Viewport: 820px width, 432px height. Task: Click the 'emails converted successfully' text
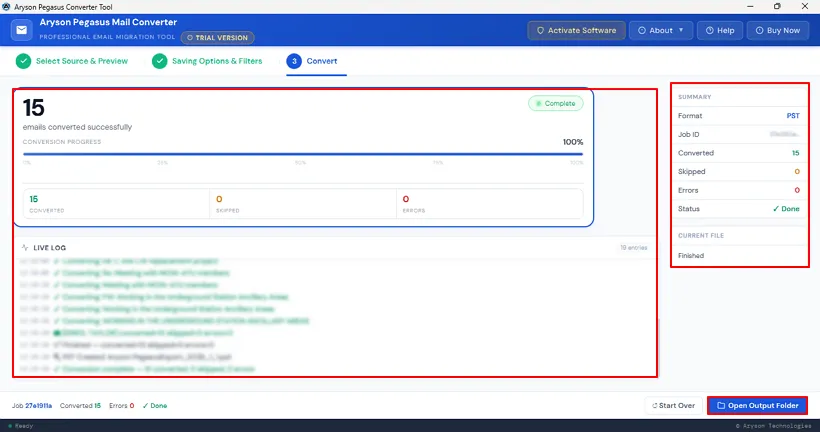tap(77, 127)
